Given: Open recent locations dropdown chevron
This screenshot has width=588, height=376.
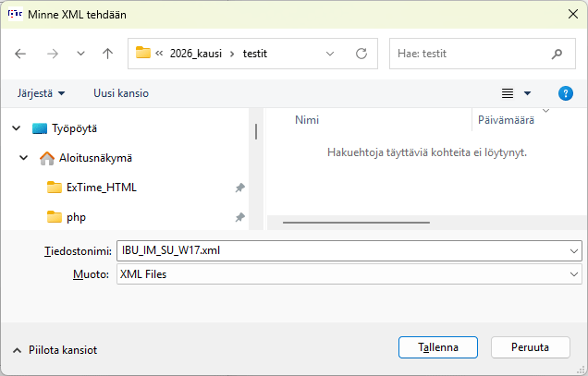Looking at the screenshot, I should pyautogui.click(x=80, y=54).
